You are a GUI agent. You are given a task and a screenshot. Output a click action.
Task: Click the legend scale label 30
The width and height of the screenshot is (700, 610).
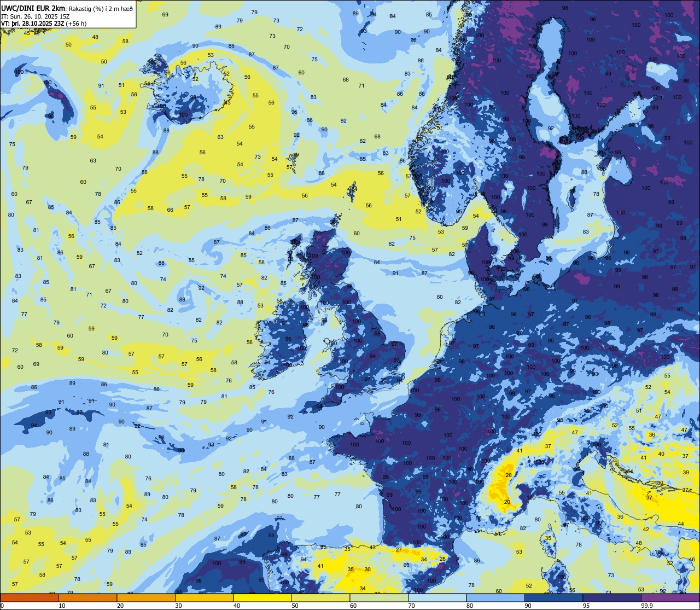(x=178, y=606)
